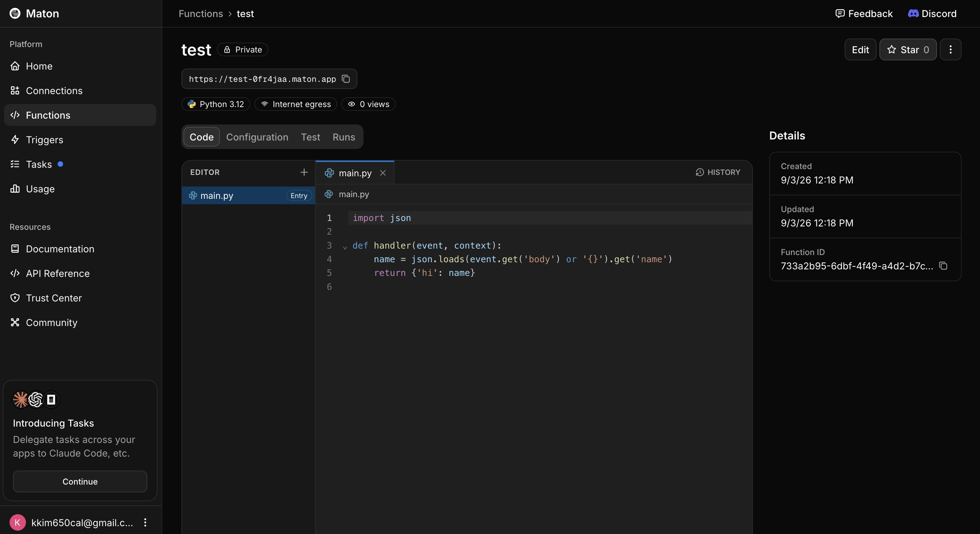Image resolution: width=980 pixels, height=534 pixels.
Task: Open API Reference link
Action: coord(80,273)
